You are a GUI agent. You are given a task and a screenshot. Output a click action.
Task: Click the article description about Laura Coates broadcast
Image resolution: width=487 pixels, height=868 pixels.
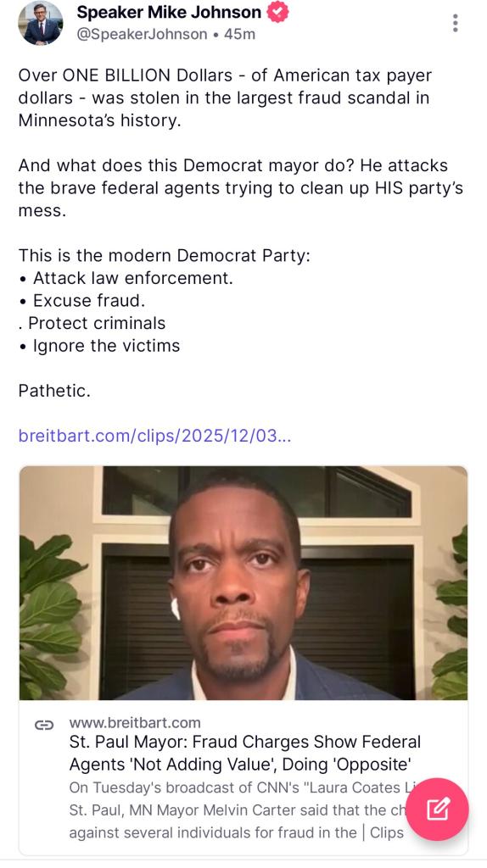coord(238,810)
